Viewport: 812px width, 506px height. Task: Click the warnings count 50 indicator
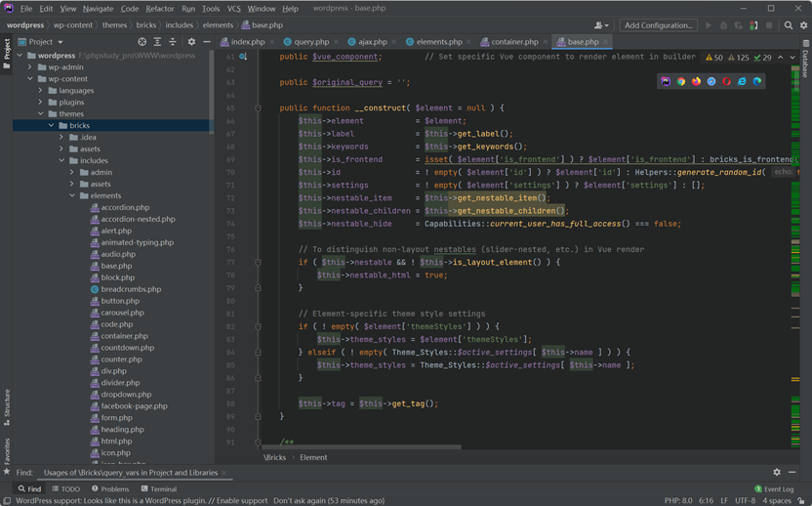714,58
